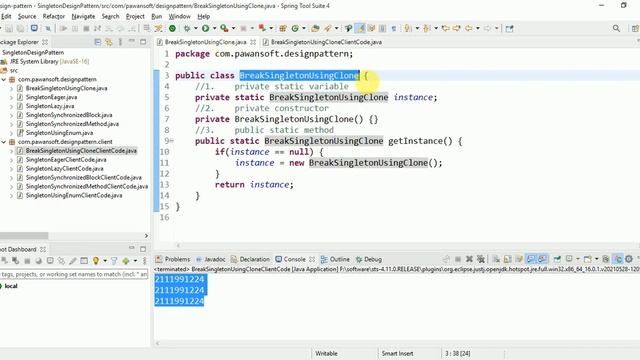Toggle Word Wrap in Console toolbar
Image resolution: width=640 pixels, height=360 pixels.
click(x=519, y=259)
